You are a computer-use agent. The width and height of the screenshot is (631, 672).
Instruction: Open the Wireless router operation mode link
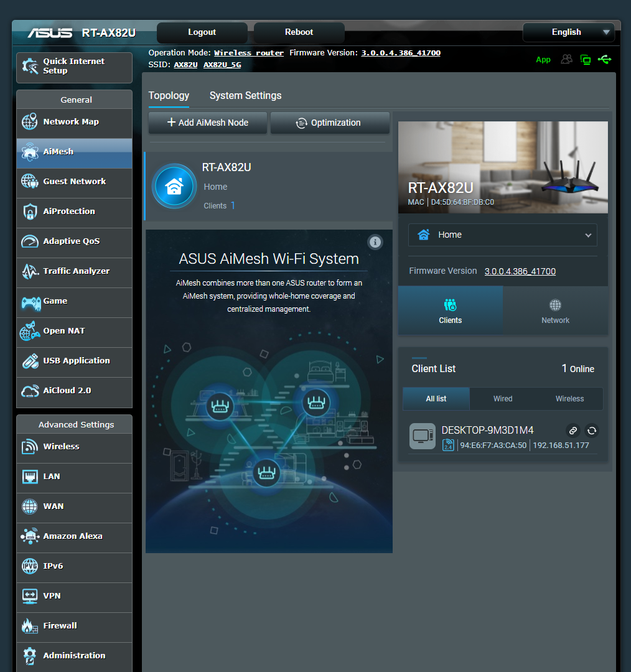(x=249, y=53)
